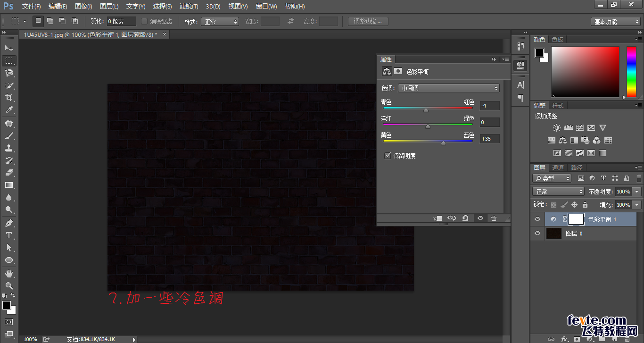Select the Brush tool in toolbox
The height and width of the screenshot is (343, 644).
9,136
